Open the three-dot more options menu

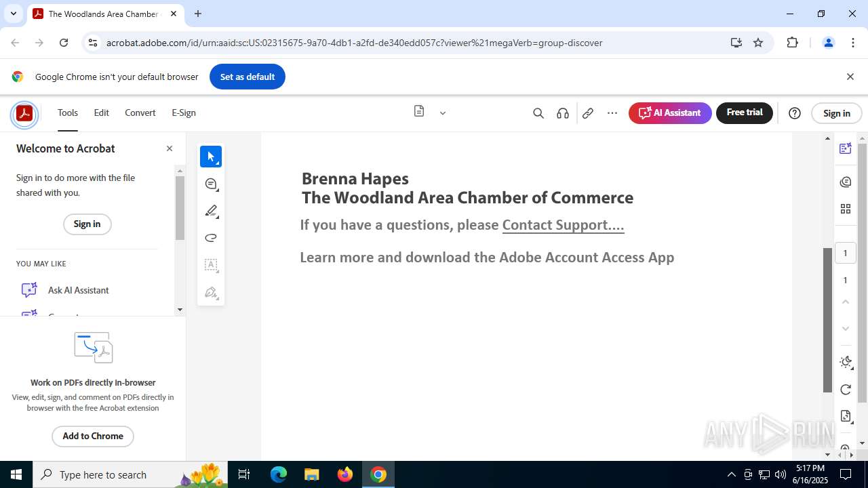click(x=612, y=113)
